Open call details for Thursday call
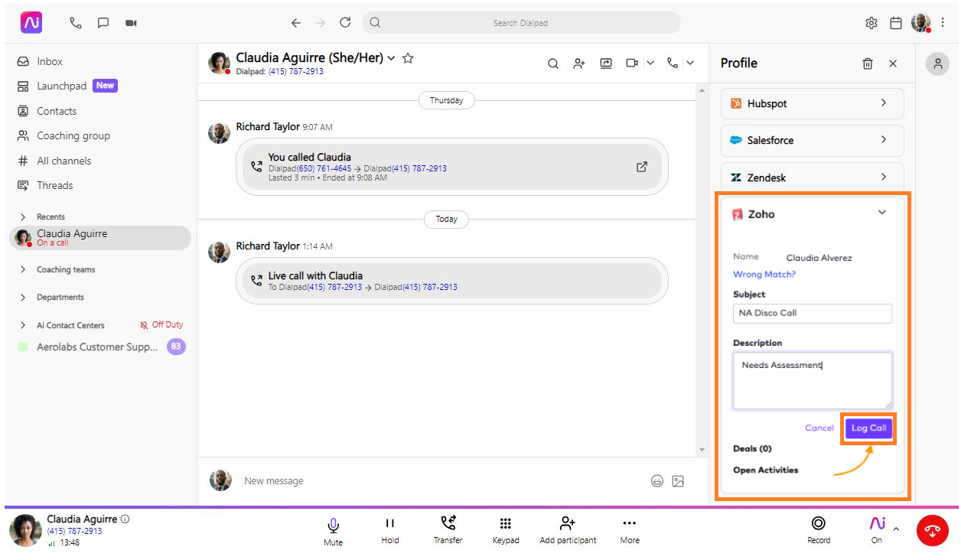 (x=642, y=167)
